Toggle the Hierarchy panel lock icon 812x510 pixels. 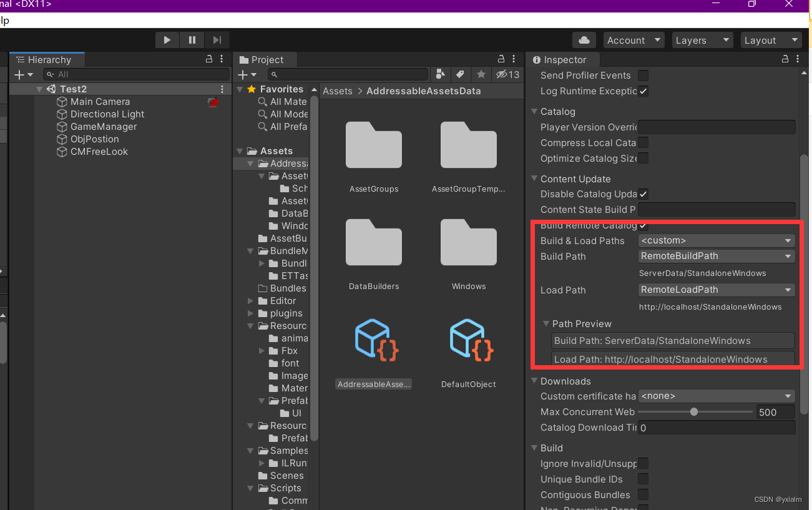click(x=209, y=59)
